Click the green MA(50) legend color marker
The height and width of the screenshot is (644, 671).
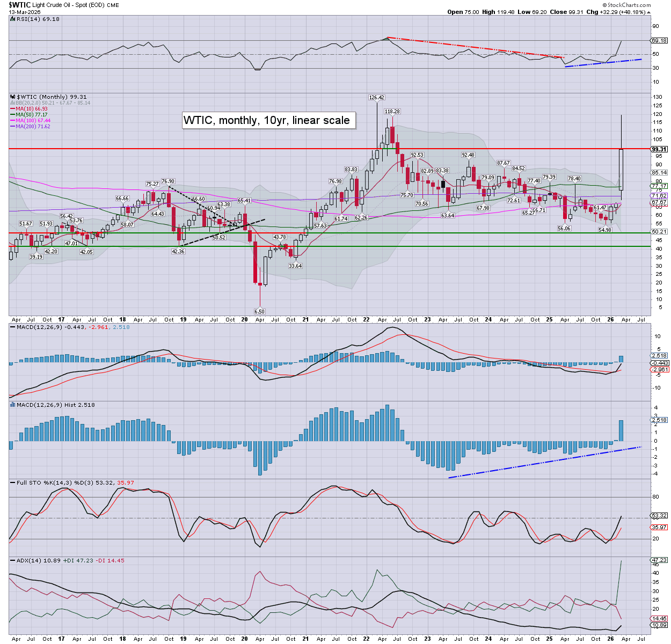(x=12, y=115)
